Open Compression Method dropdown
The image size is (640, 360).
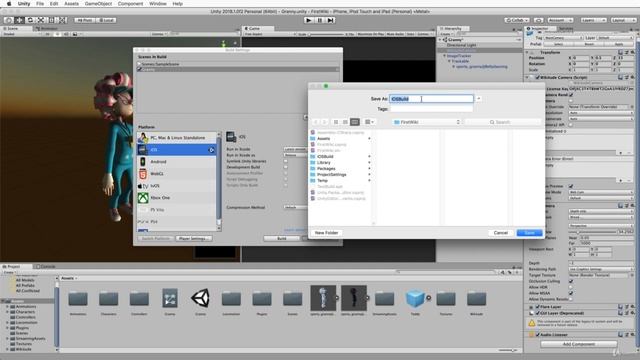[x=296, y=207]
